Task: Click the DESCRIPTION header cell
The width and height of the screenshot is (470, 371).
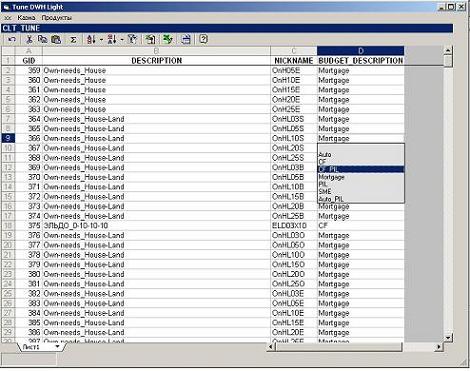Action: pyautogui.click(x=156, y=61)
